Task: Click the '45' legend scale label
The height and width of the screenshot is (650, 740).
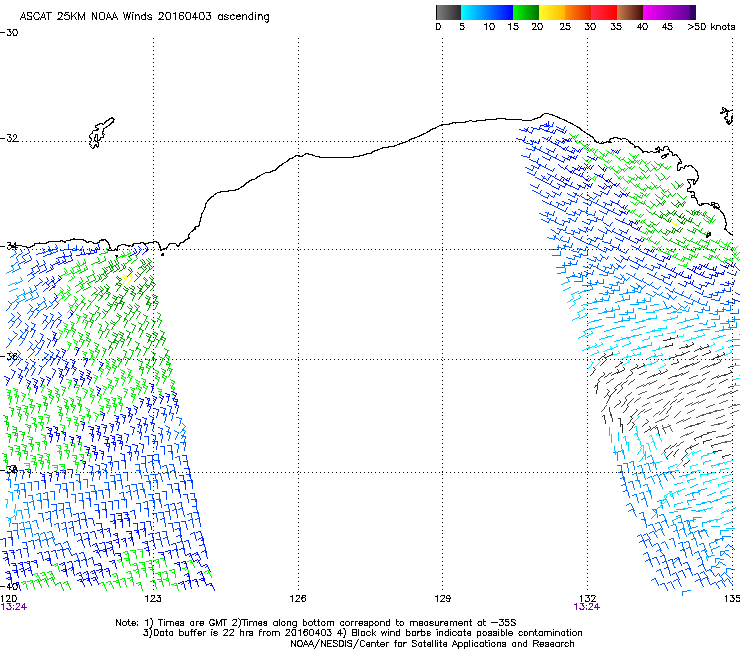Action: 667,27
